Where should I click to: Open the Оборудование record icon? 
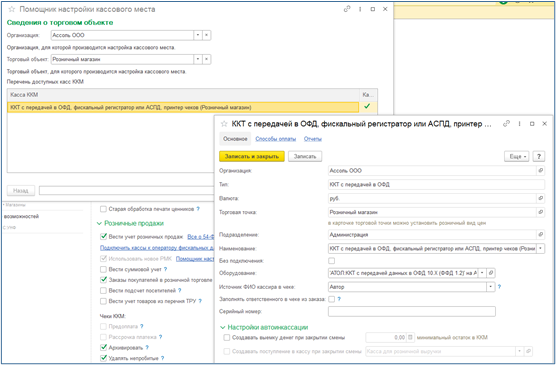click(x=491, y=273)
